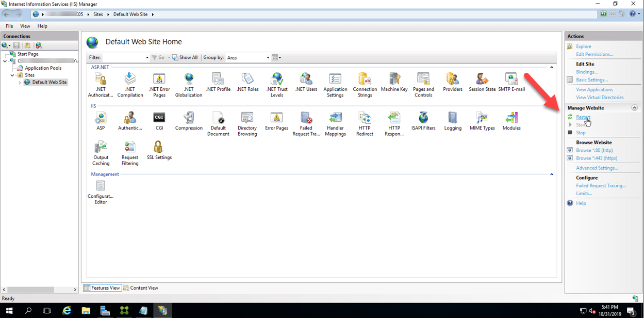This screenshot has width=644, height=318.
Task: Open Basic Settings link
Action: (592, 80)
